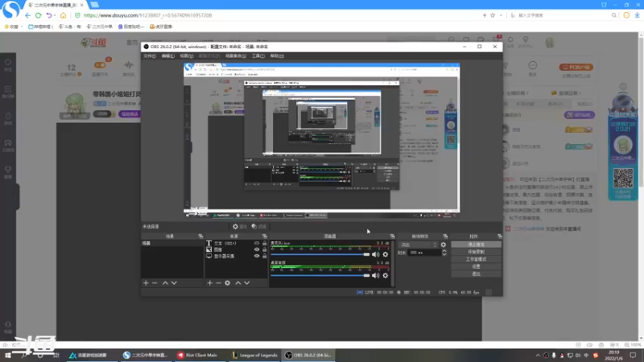Open desktop audio settings gear
644x362 pixels.
tap(386, 275)
